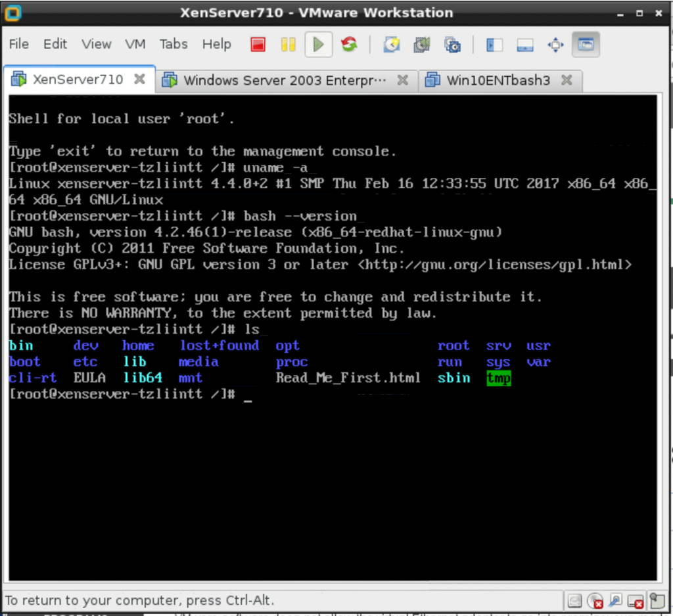Click the yellow Suspend VM icon
This screenshot has height=616, width=673.
point(288,44)
